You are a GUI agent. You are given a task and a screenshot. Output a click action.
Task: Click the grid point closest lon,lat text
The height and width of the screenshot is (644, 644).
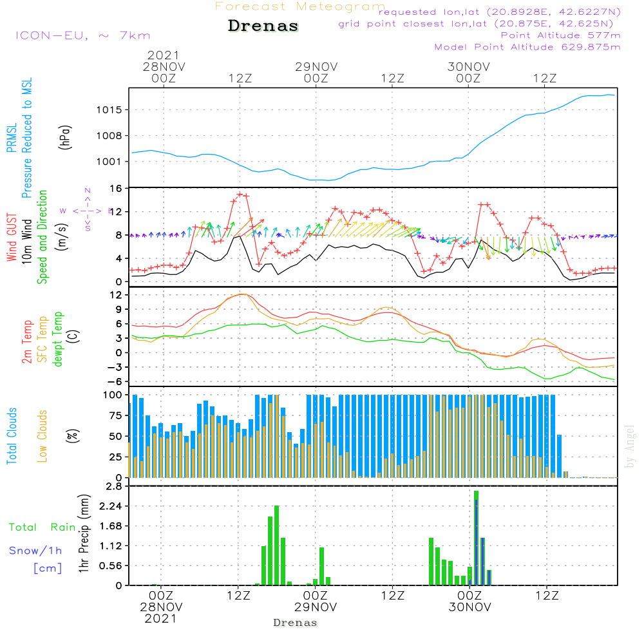click(480, 24)
